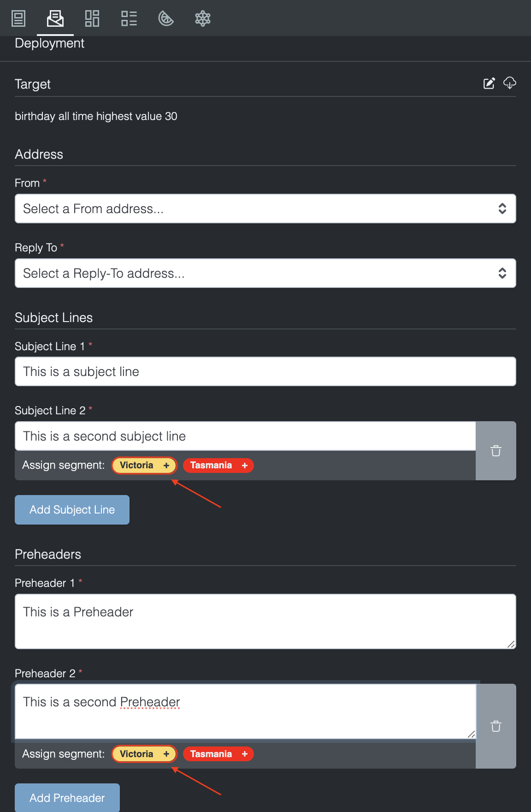Open the checklist tab icon
The image size is (531, 812).
pos(129,18)
